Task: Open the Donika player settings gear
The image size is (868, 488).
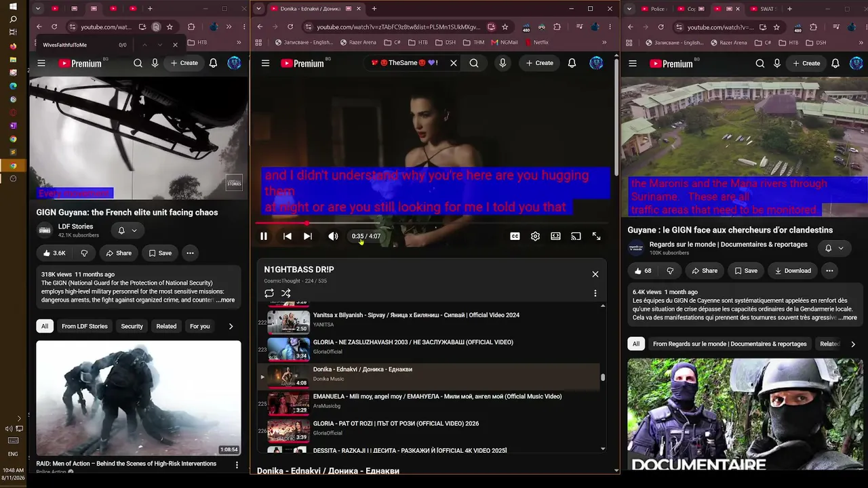Action: 535,237
